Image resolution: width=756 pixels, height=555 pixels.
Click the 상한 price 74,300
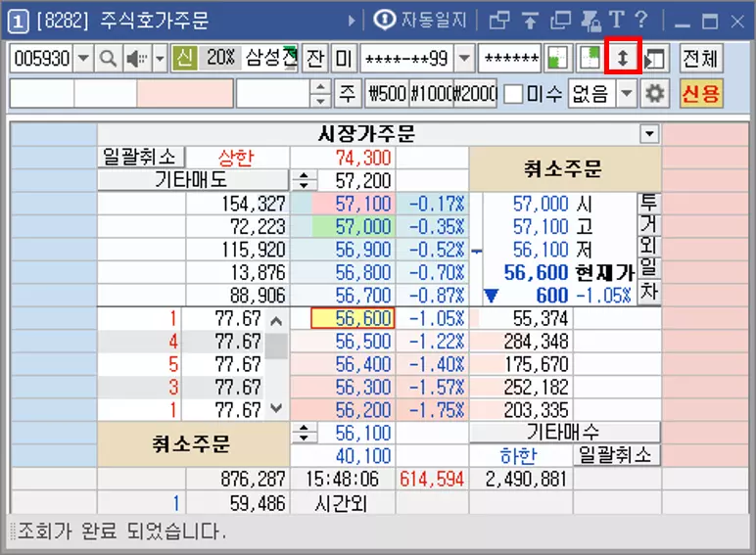pyautogui.click(x=363, y=158)
